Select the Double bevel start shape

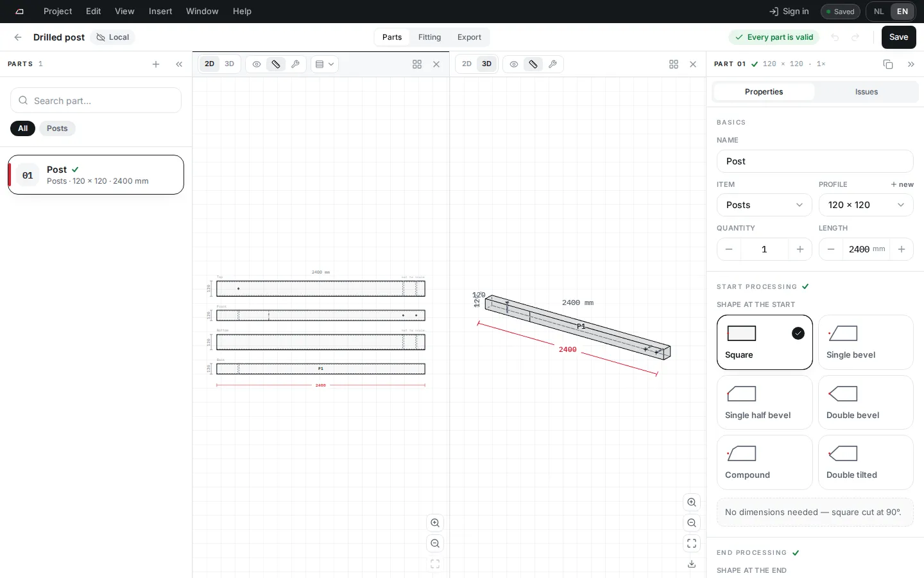pyautogui.click(x=866, y=402)
